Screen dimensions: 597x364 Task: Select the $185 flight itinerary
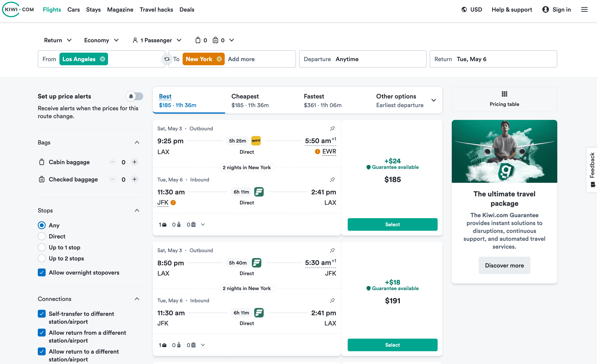[x=392, y=224]
